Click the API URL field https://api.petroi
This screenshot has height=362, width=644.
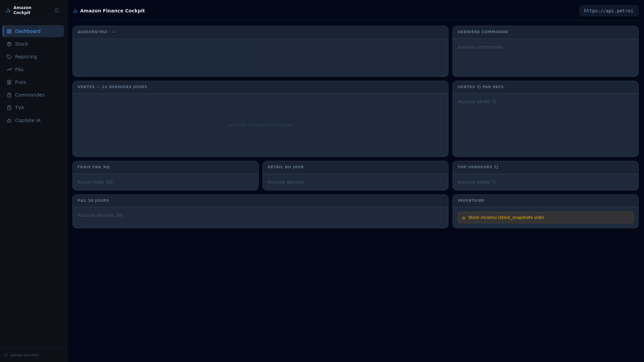(609, 11)
